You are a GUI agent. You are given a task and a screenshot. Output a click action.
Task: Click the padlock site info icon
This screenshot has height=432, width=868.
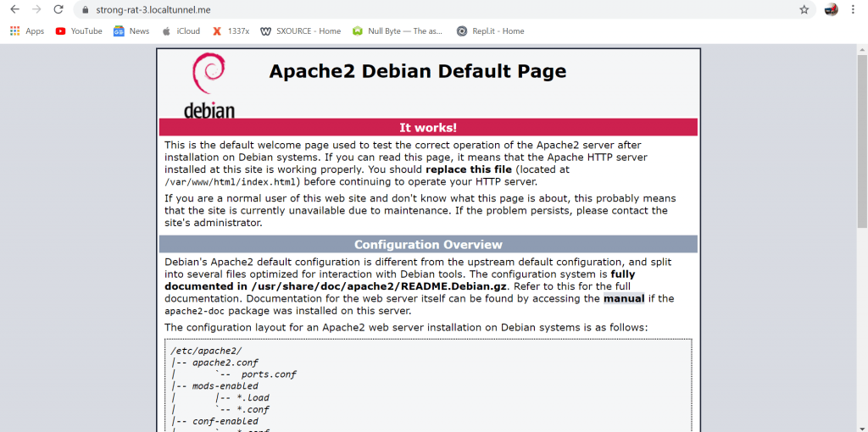click(x=84, y=10)
